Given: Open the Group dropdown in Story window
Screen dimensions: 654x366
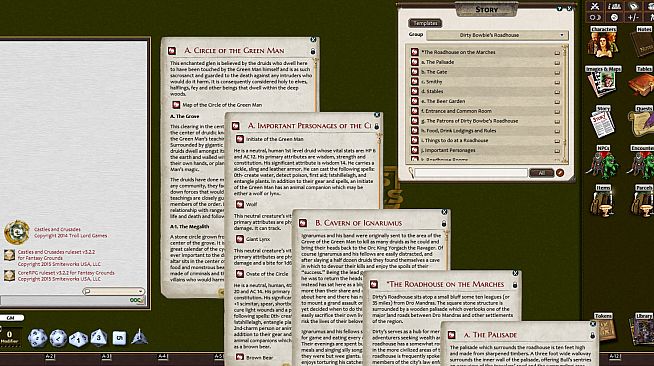Looking at the screenshot, I should pos(497,35).
